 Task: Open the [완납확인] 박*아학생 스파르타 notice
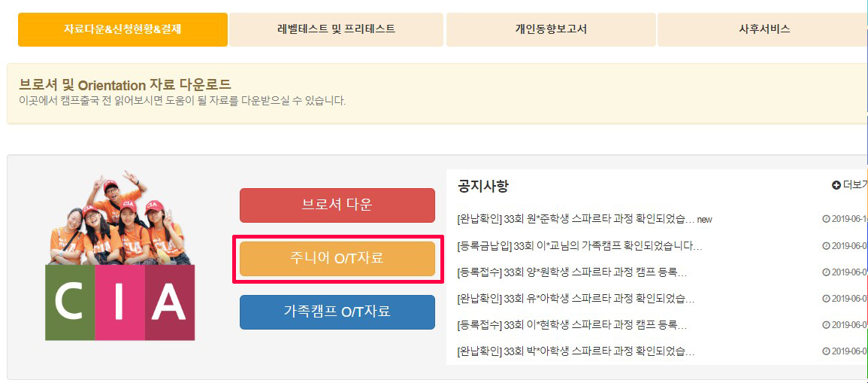point(576,351)
